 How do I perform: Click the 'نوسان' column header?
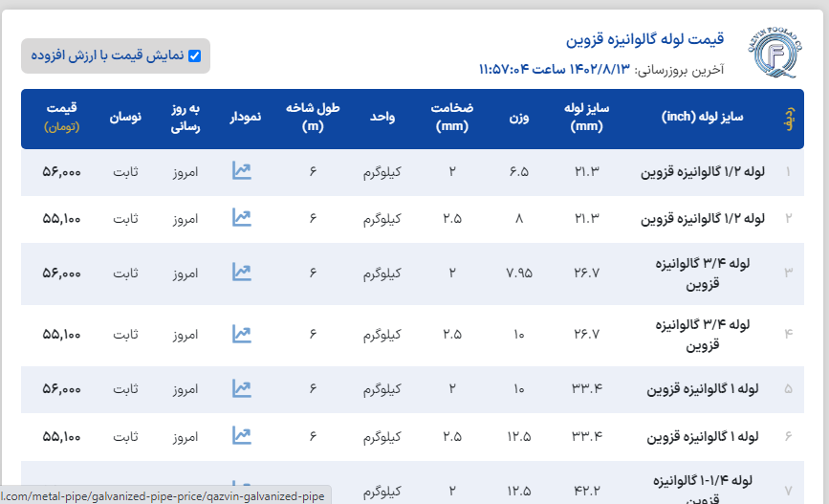[126, 117]
